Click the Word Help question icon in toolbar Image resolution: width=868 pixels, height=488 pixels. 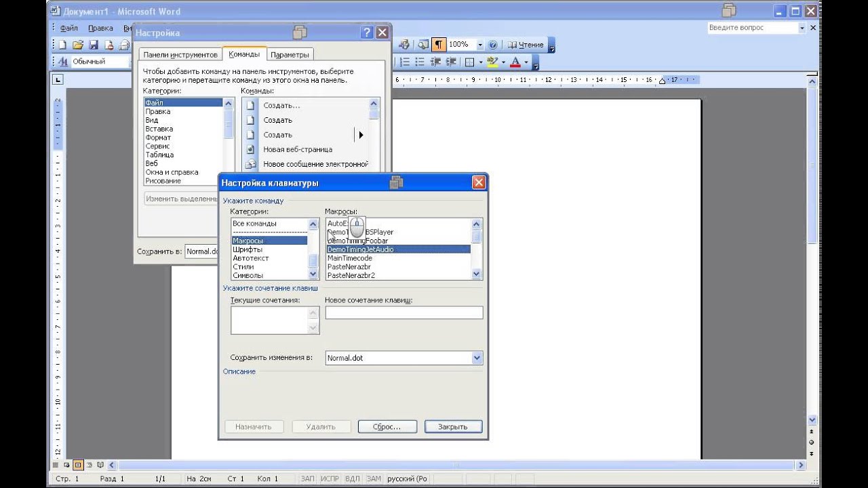[x=493, y=45]
